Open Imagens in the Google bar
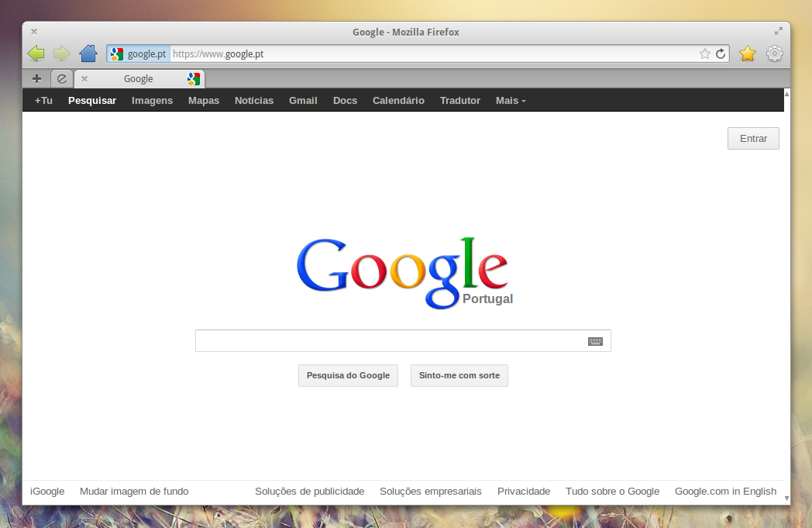812x528 pixels. 152,101
